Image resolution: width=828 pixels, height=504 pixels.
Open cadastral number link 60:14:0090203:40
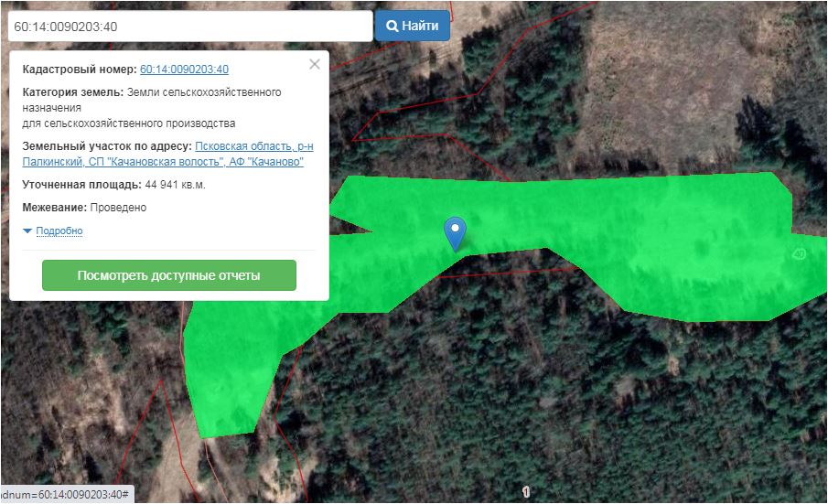[184, 70]
